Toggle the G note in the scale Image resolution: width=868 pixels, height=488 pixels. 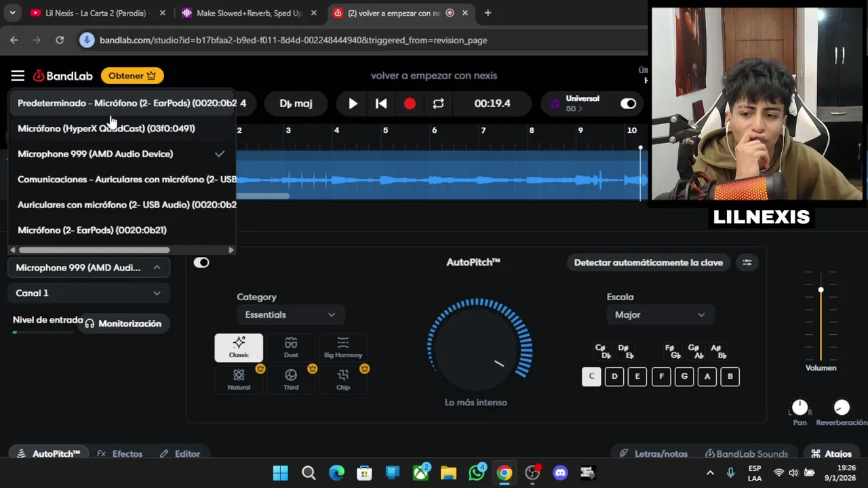[x=684, y=376]
